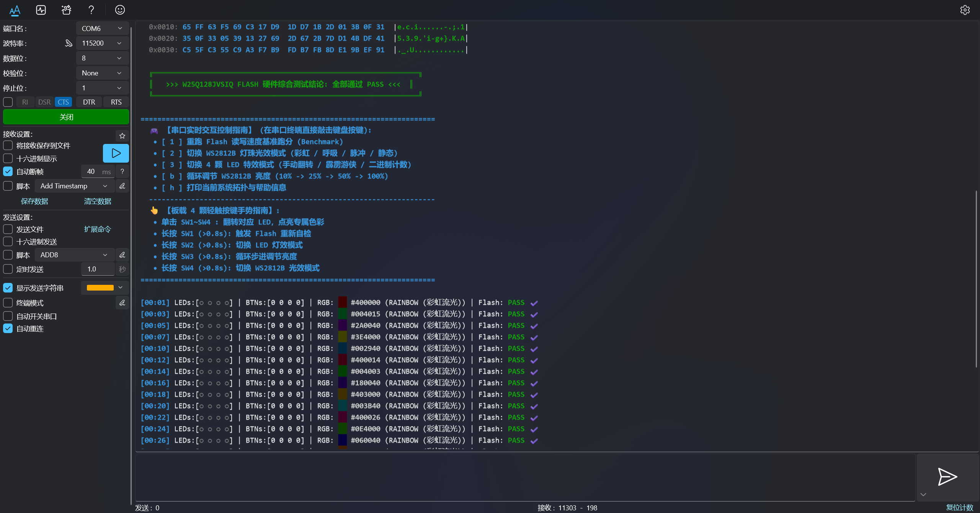Click the smiley feedback icon

[x=120, y=10]
